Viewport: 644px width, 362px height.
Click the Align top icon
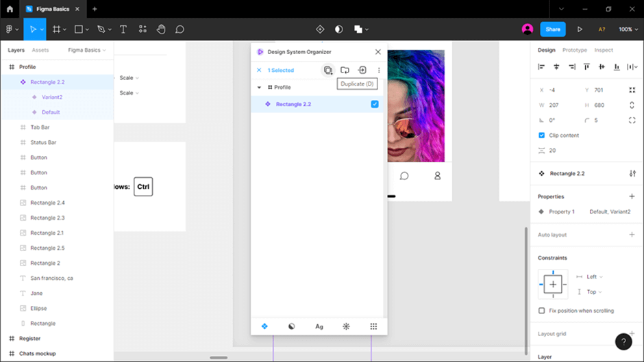tap(586, 66)
